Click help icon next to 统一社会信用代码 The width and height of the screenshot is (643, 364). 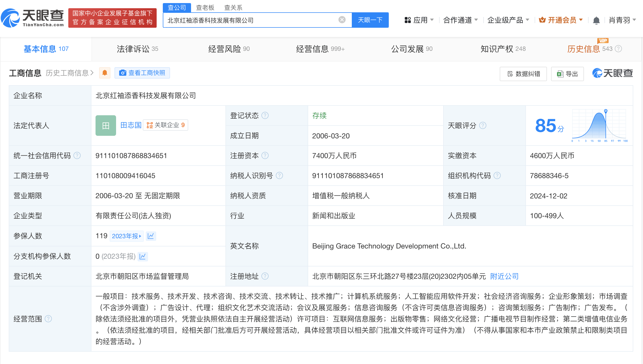[x=77, y=156]
